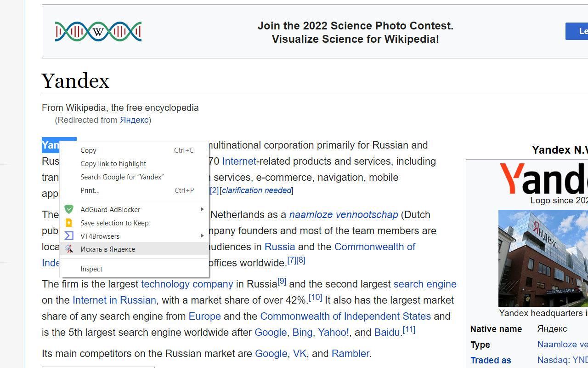The height and width of the screenshot is (368, 588).
Task: Click the Yandex article heading
Action: pyautogui.click(x=76, y=81)
